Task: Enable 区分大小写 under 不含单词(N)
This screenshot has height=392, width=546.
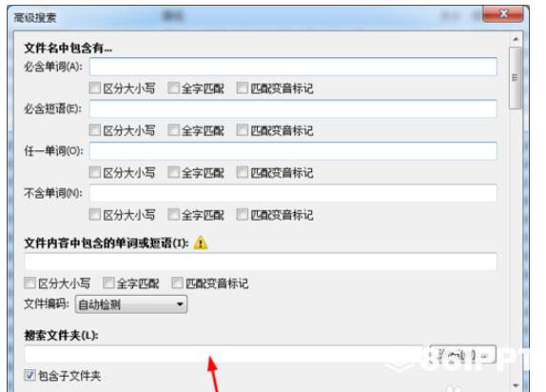Action: tap(95, 214)
